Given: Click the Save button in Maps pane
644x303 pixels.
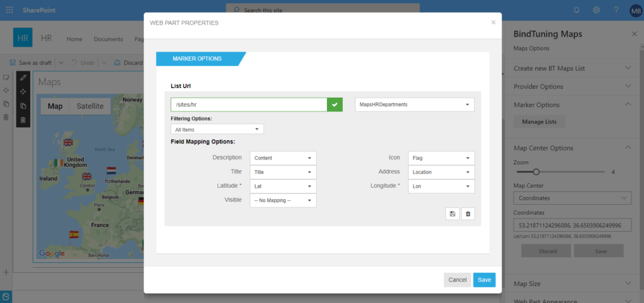Looking at the screenshot, I should point(599,251).
